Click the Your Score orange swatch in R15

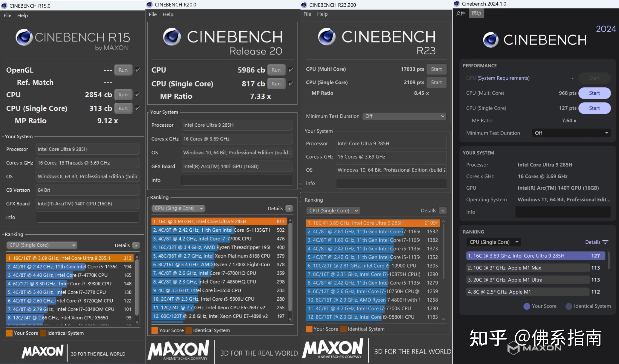9,333
